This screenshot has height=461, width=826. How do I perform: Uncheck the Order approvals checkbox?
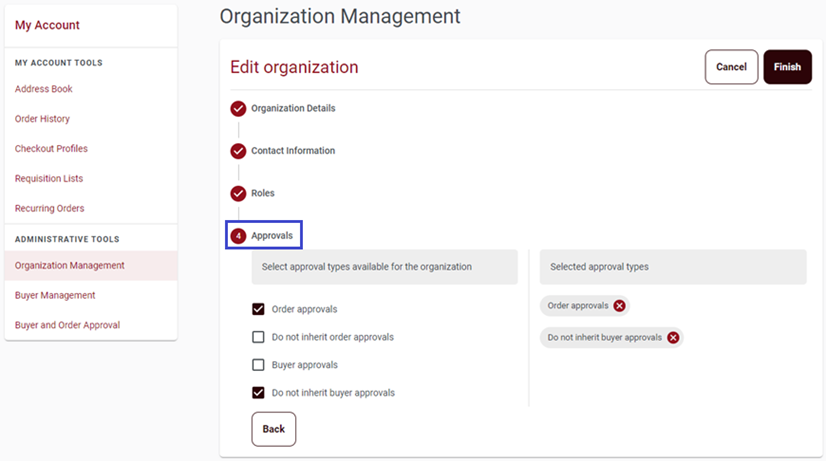pos(258,309)
